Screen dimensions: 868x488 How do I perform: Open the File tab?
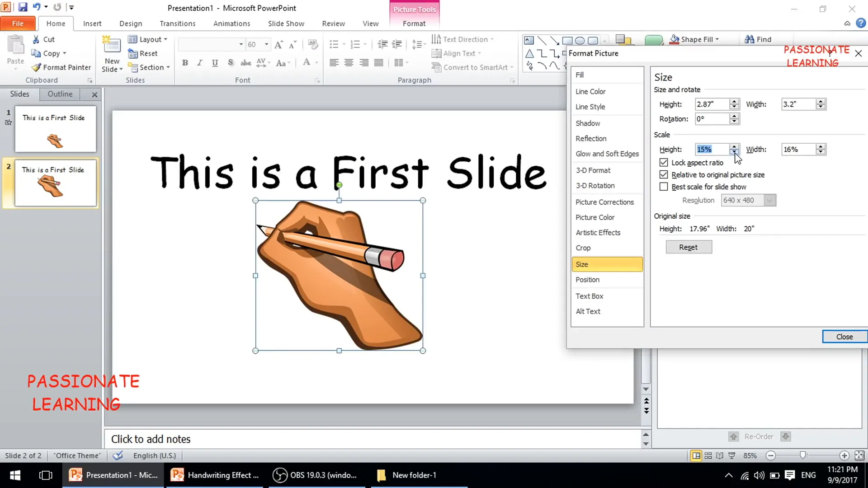(18, 23)
